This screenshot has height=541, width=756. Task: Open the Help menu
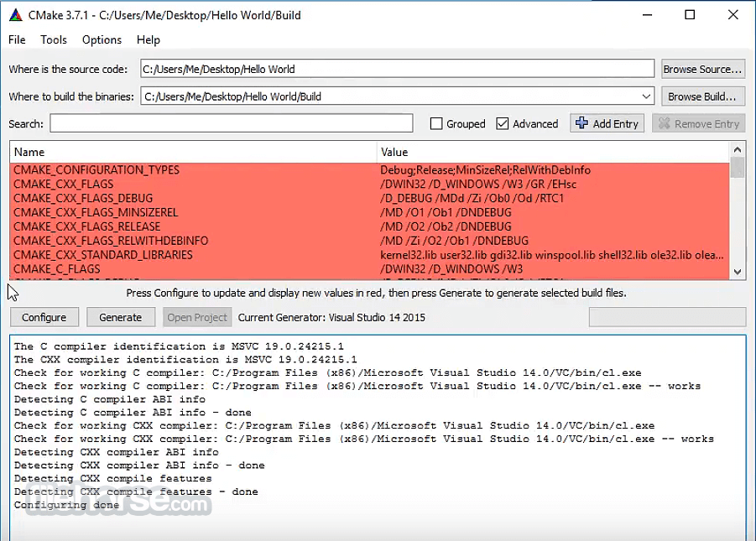148,39
